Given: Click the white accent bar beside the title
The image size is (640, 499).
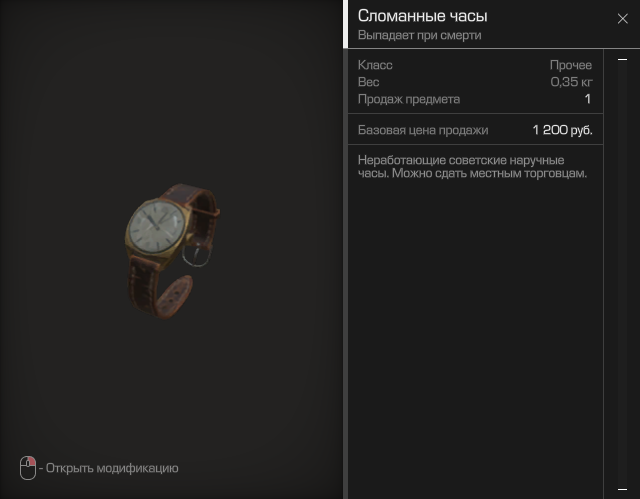Looking at the screenshot, I should pyautogui.click(x=346, y=24).
